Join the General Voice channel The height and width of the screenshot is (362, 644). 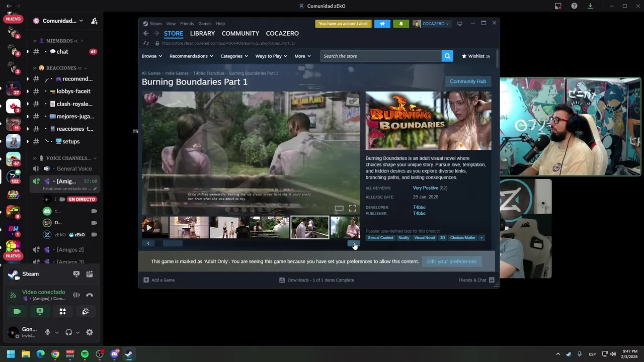66,169
